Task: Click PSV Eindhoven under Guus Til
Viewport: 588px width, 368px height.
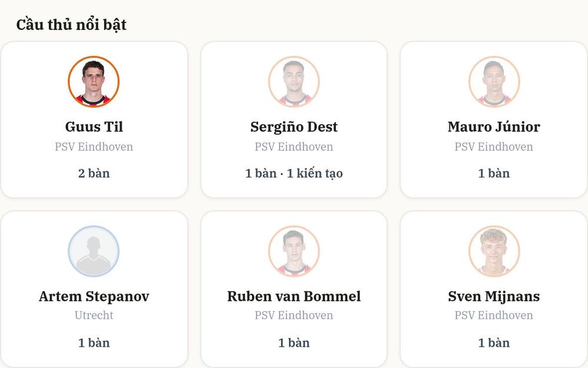Action: coord(93,147)
